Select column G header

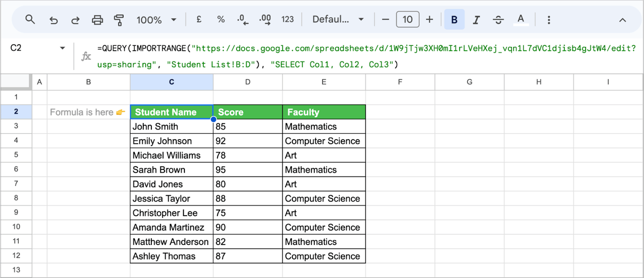point(470,82)
